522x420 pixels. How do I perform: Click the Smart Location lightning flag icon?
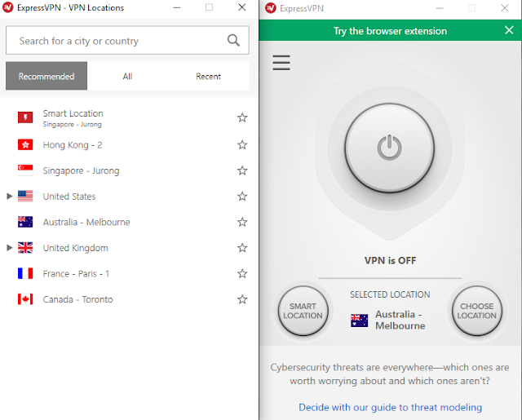tap(25, 117)
